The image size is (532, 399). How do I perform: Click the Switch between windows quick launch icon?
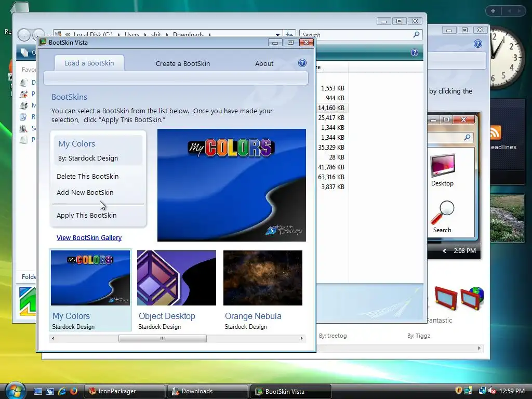pos(50,391)
